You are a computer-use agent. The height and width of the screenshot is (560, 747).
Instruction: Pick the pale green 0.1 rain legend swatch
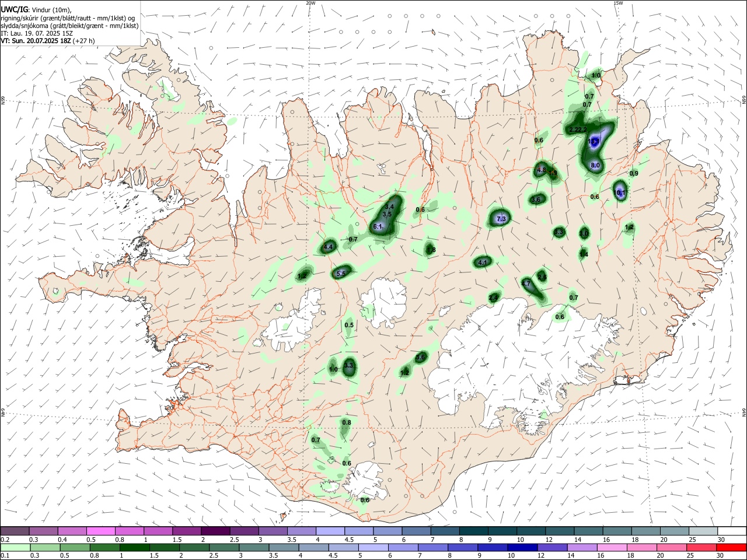coord(15,548)
